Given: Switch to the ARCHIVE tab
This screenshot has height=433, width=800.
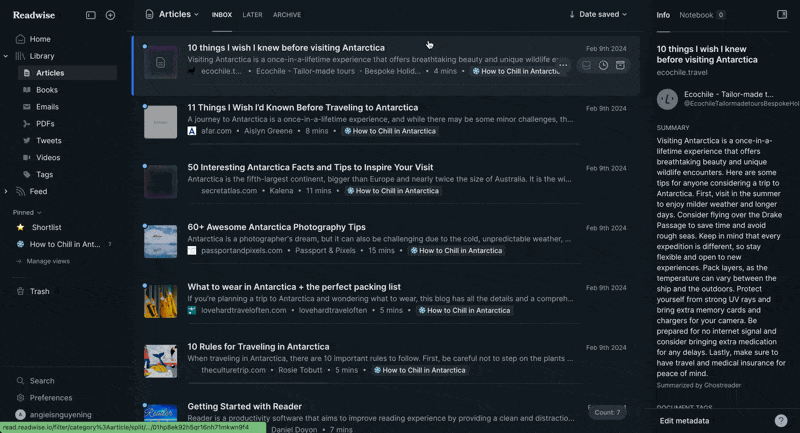Looking at the screenshot, I should pyautogui.click(x=287, y=15).
